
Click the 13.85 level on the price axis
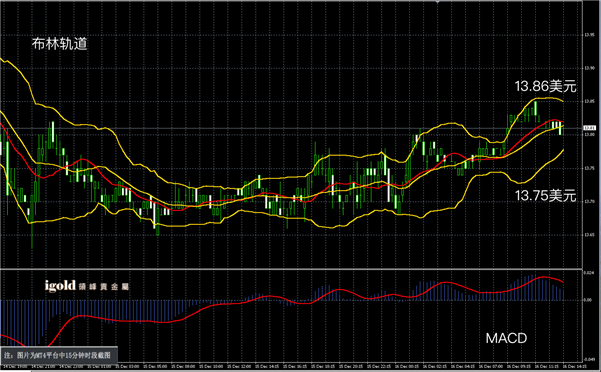(589, 102)
